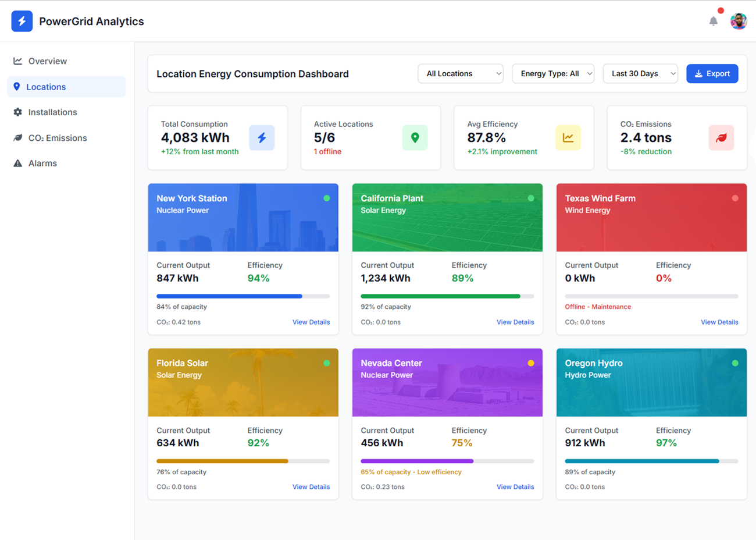Open View Details for Texas Wind Farm

719,322
